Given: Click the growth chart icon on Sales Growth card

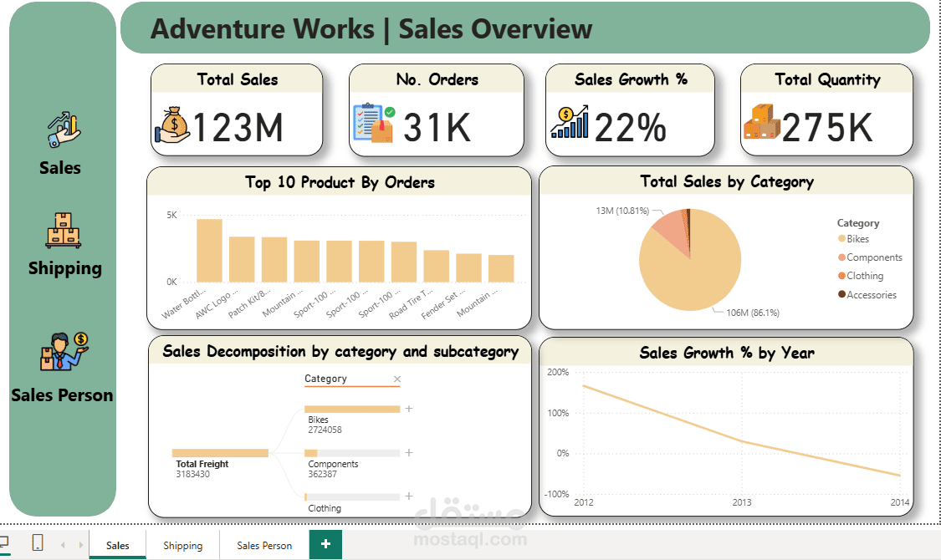Looking at the screenshot, I should point(570,122).
